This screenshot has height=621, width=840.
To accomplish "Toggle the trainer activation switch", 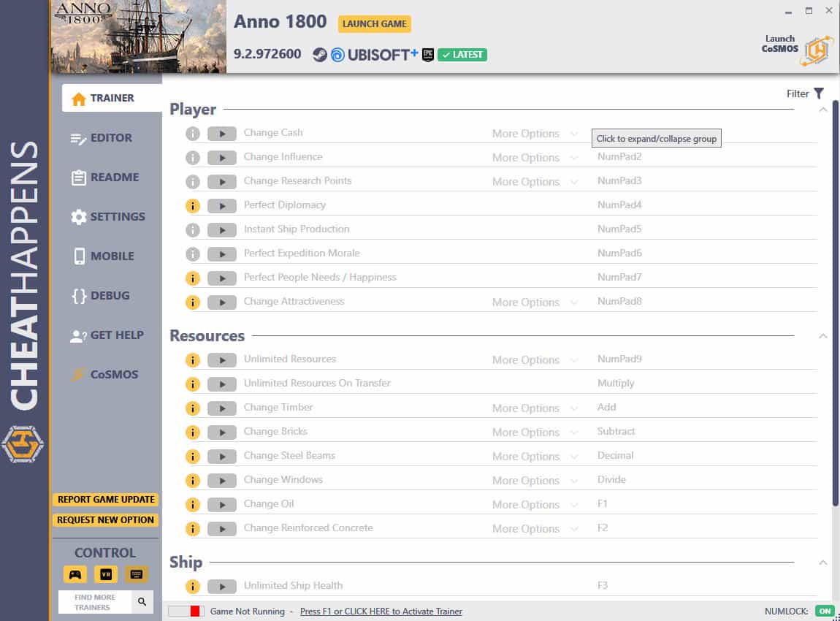I will pyautogui.click(x=185, y=612).
